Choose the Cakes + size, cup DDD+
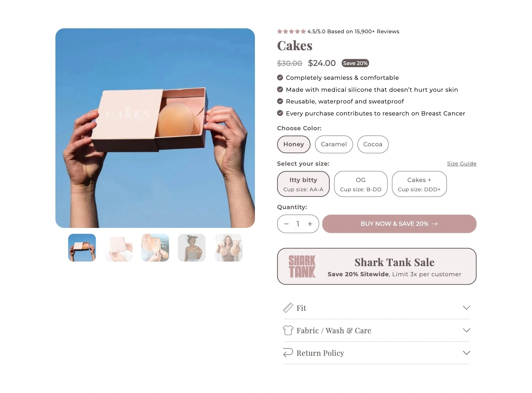The height and width of the screenshot is (393, 532). point(419,184)
